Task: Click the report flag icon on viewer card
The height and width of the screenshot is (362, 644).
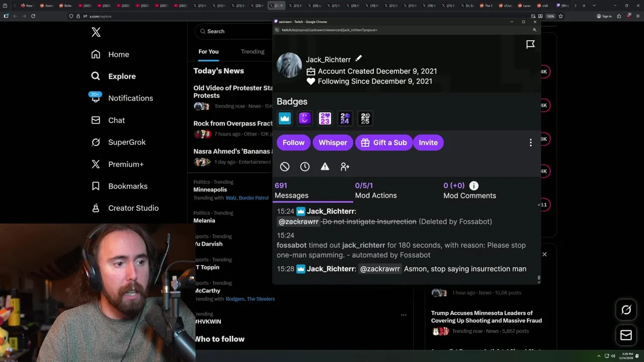Action: coord(530,44)
